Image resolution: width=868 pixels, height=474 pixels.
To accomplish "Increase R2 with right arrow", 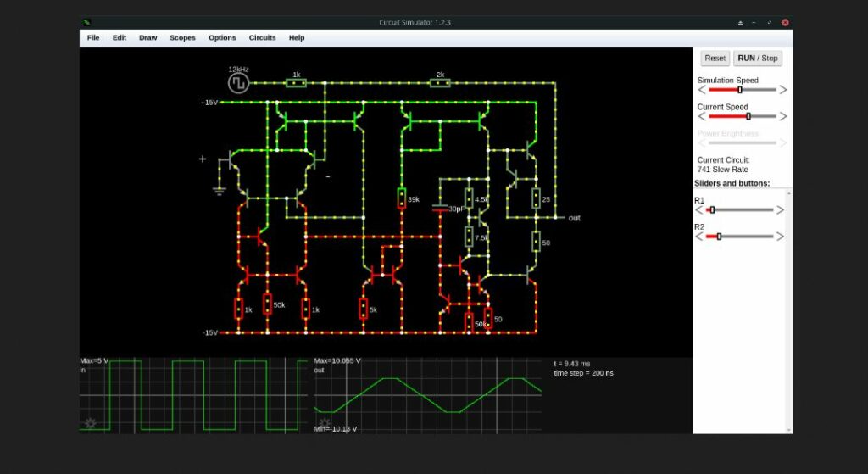I will (780, 237).
